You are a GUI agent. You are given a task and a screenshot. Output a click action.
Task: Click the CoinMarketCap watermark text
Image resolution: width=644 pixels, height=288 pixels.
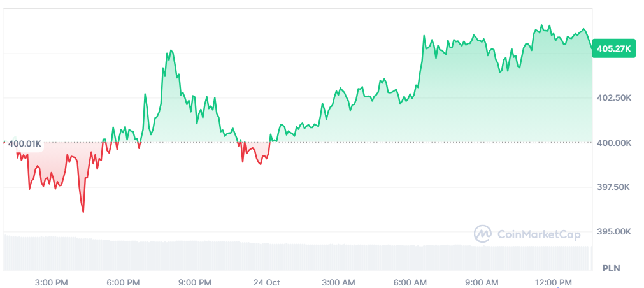coord(538,235)
